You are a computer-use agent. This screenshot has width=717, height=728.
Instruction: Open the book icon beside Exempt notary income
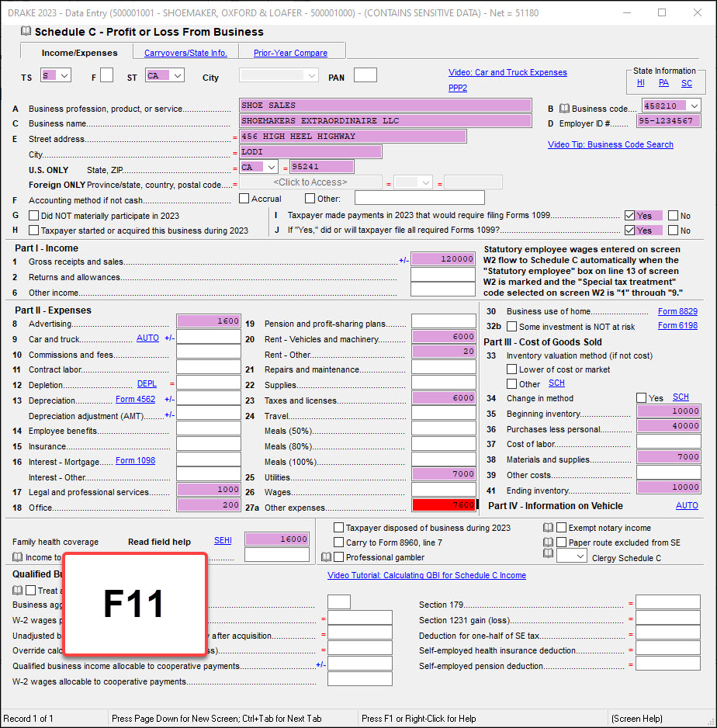tap(548, 528)
